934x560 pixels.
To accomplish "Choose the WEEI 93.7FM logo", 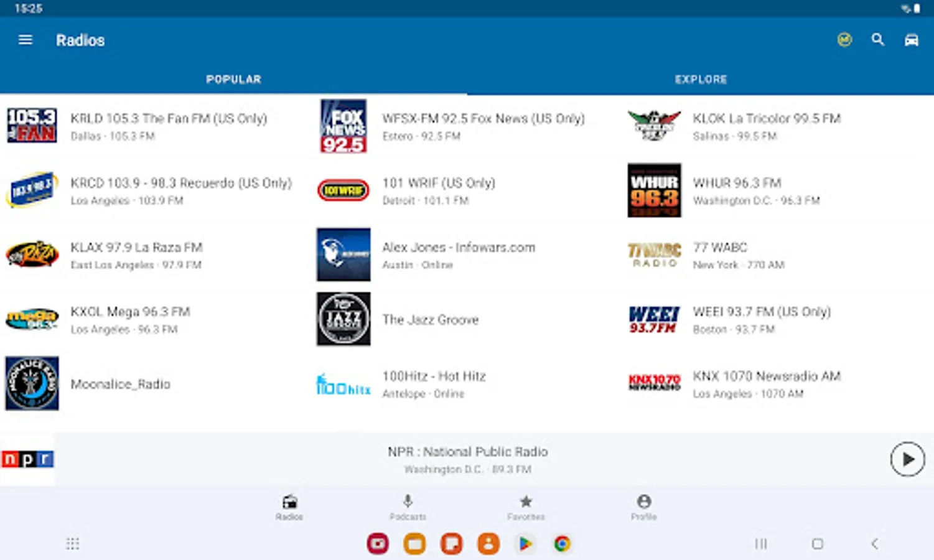I will point(654,319).
